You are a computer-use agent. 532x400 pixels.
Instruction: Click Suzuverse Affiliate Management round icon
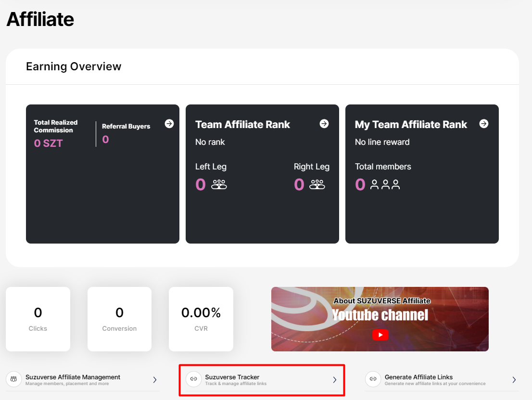pos(14,379)
